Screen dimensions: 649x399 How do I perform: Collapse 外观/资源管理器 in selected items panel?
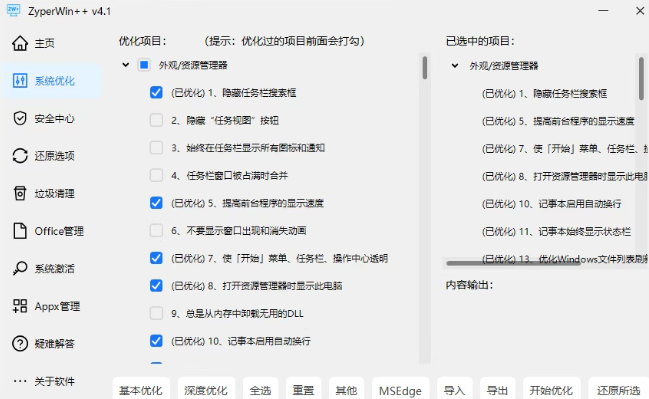coord(454,65)
